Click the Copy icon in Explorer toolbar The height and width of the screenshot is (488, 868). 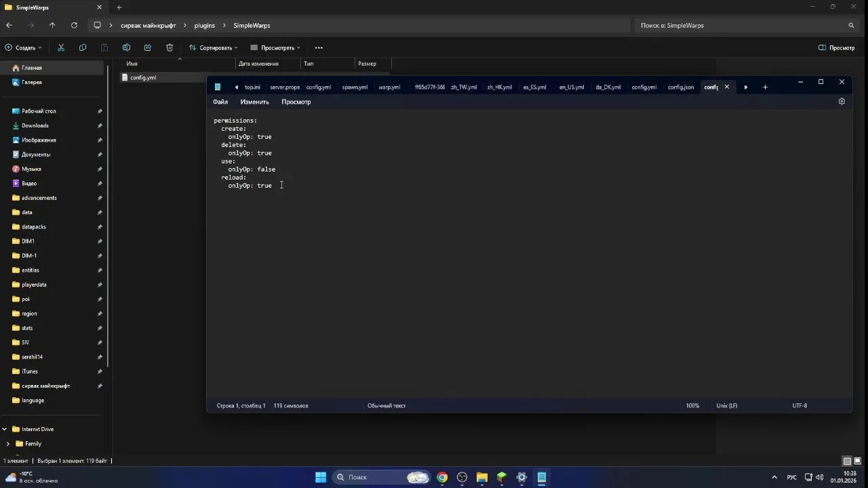[x=83, y=47]
